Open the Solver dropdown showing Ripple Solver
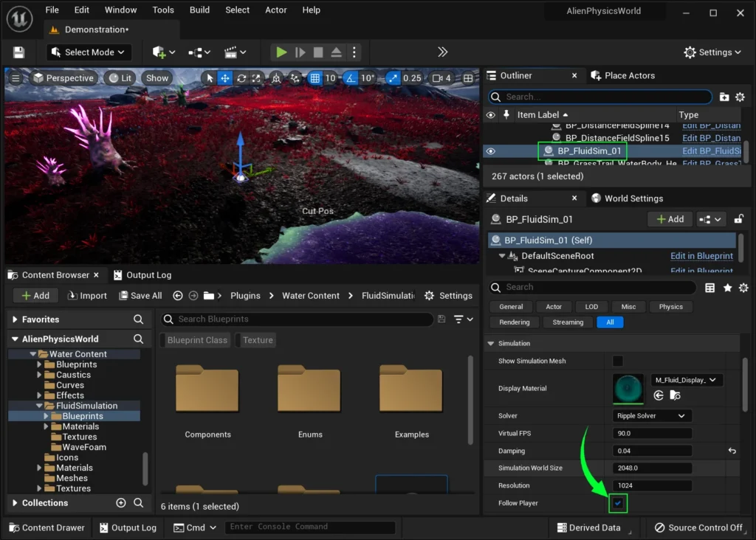Screen dimensions: 756x540 (652, 416)
